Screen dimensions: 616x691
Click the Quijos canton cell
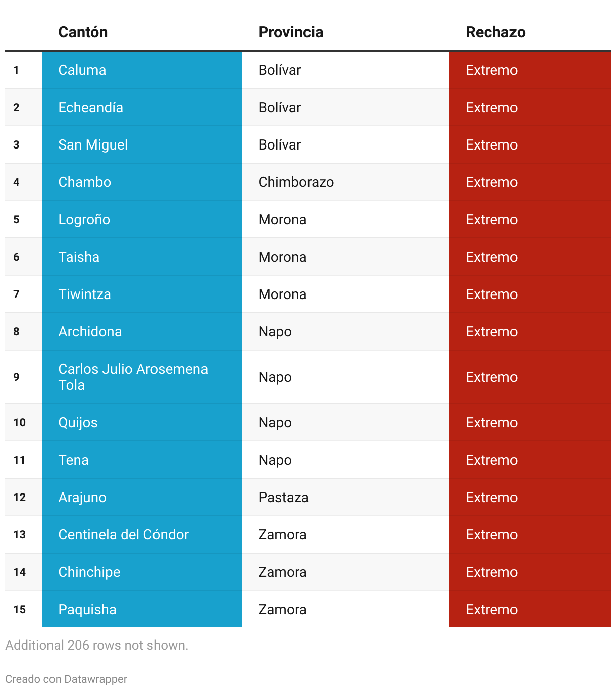142,422
